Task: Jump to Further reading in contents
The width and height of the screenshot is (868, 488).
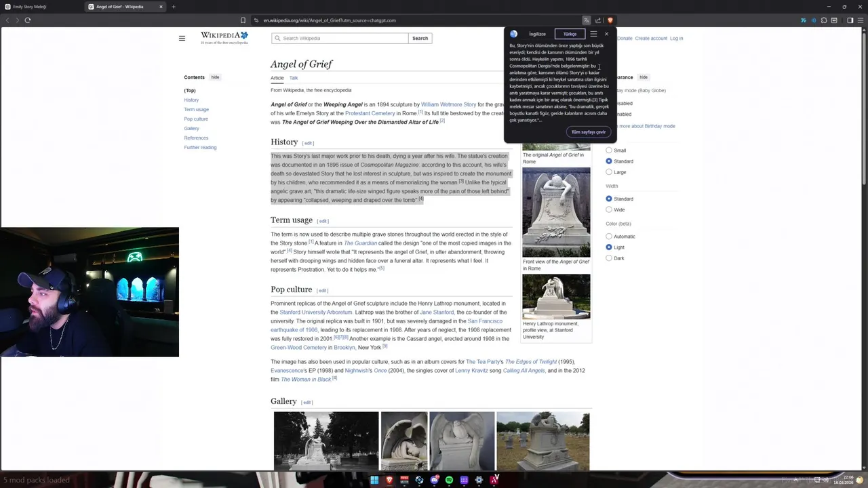Action: [x=200, y=148]
